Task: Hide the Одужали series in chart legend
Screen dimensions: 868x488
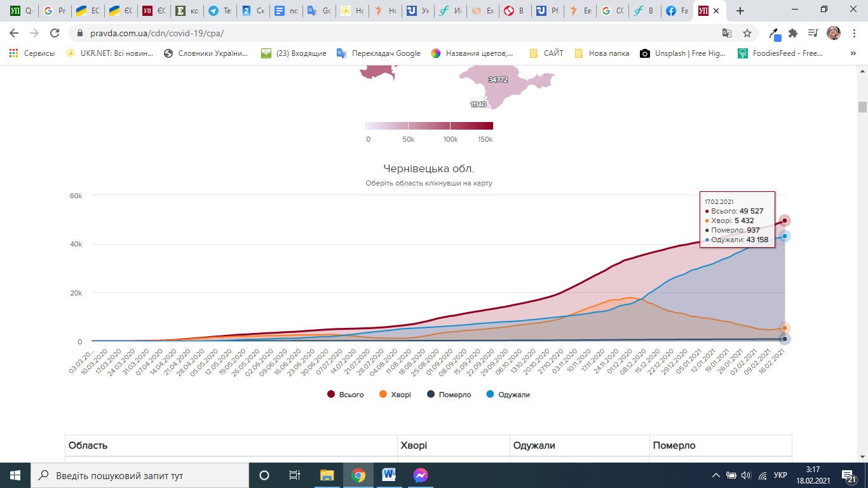Action: pyautogui.click(x=507, y=395)
